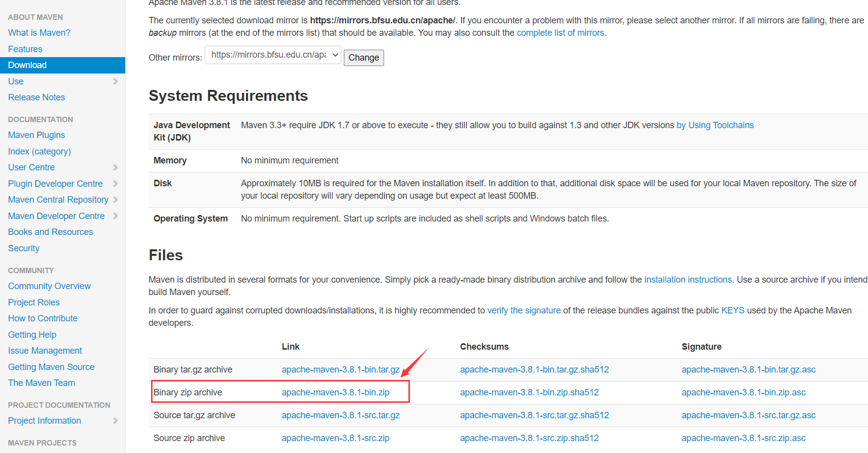Open Index (category) link

tap(40, 151)
